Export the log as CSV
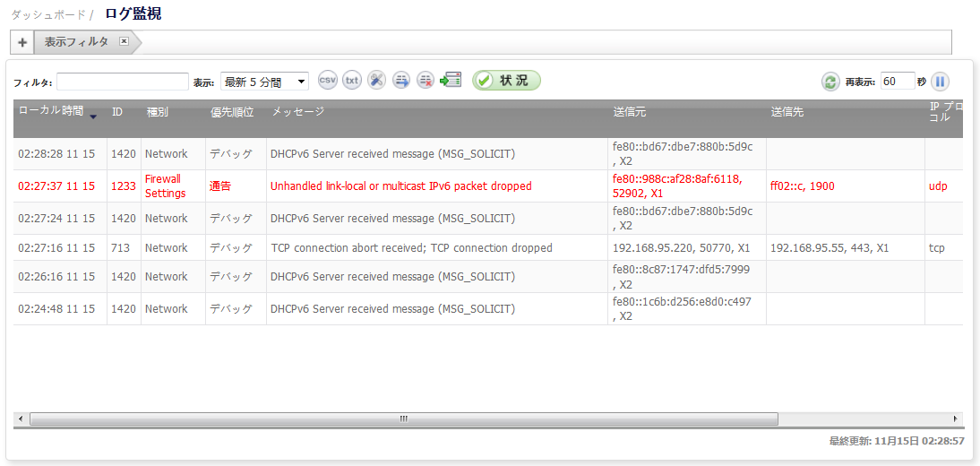This screenshot has height=466, width=980. click(x=328, y=81)
